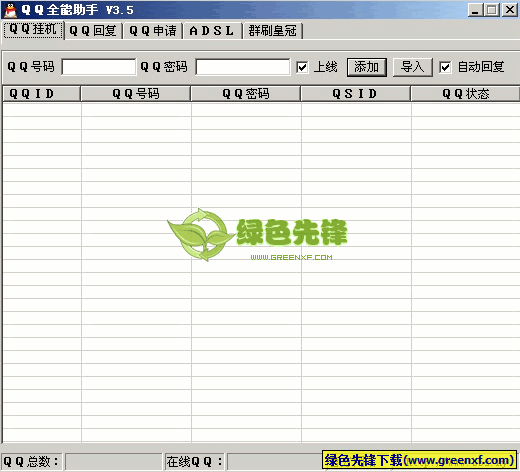The image size is (520, 472).
Task: Select the ADSL tab
Action: coord(212,31)
